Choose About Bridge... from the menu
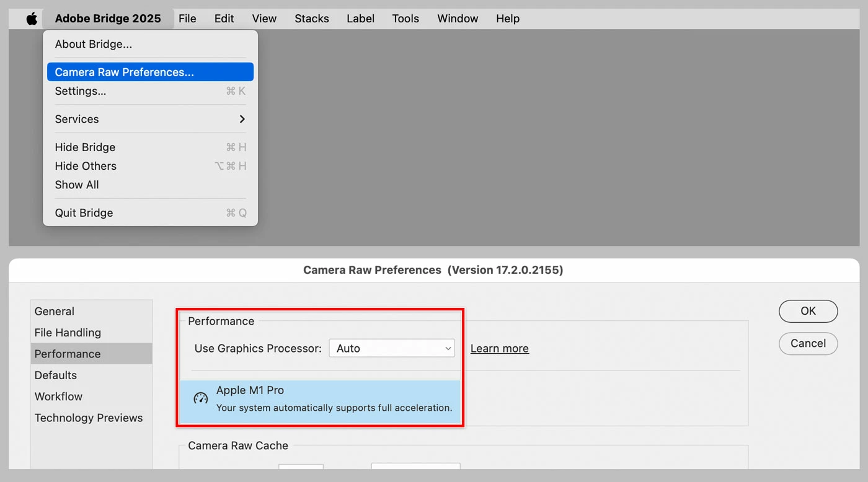Viewport: 868px width, 482px height. point(150,44)
